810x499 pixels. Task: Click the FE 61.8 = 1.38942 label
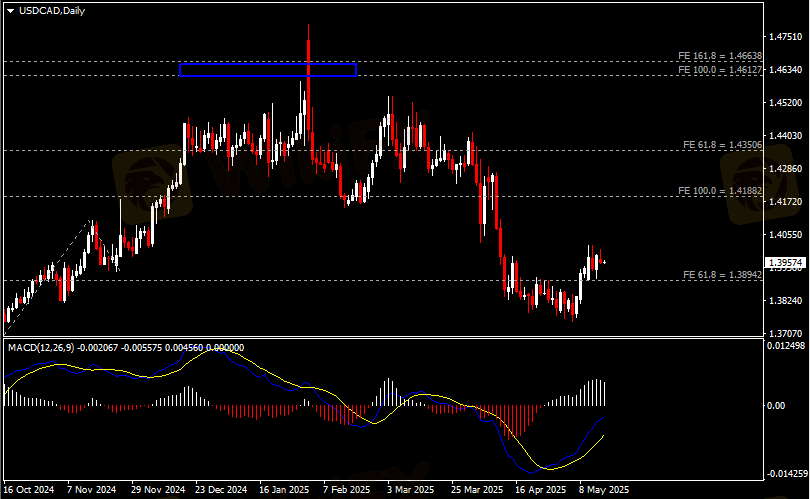tap(722, 275)
